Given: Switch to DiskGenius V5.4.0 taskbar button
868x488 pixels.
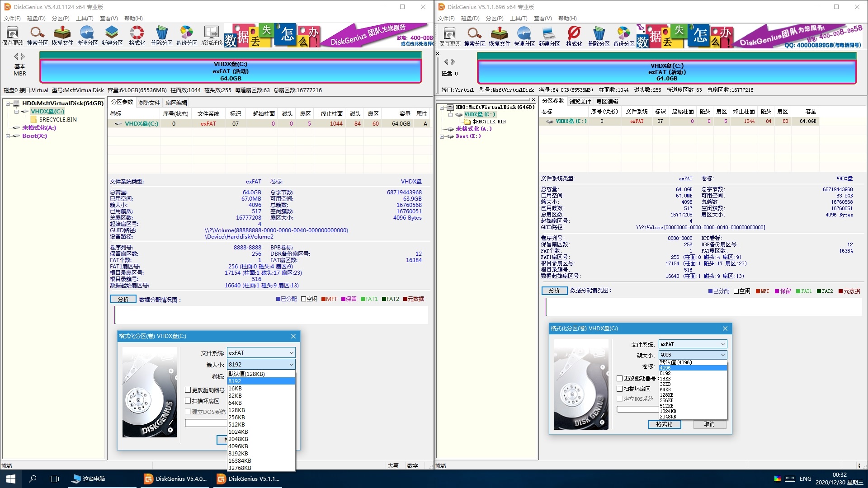Looking at the screenshot, I should [176, 479].
